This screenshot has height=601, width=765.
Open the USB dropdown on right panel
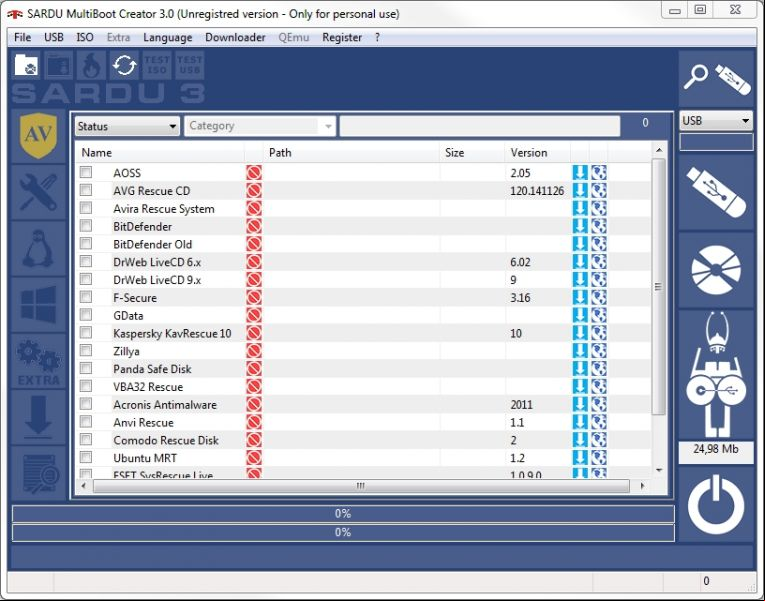(716, 120)
